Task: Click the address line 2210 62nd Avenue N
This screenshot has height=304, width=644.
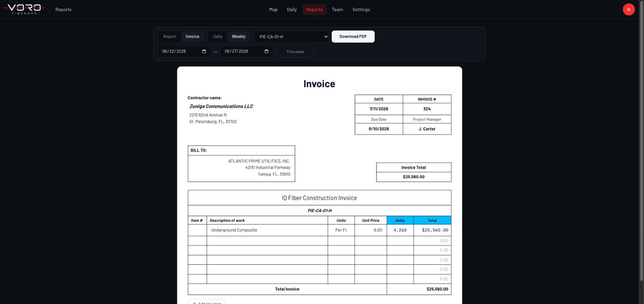Action: (208, 115)
